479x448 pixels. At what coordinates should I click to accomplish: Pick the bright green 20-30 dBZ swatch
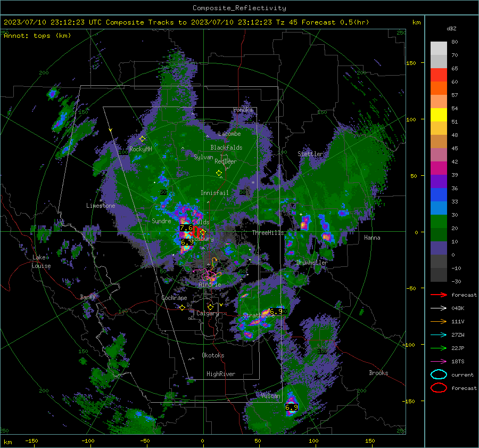pos(439,222)
